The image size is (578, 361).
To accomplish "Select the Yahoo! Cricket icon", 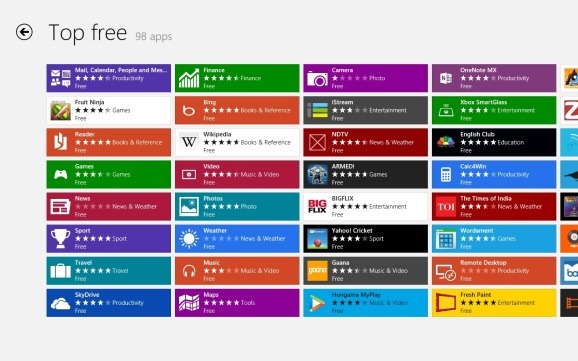I will coord(317,239).
